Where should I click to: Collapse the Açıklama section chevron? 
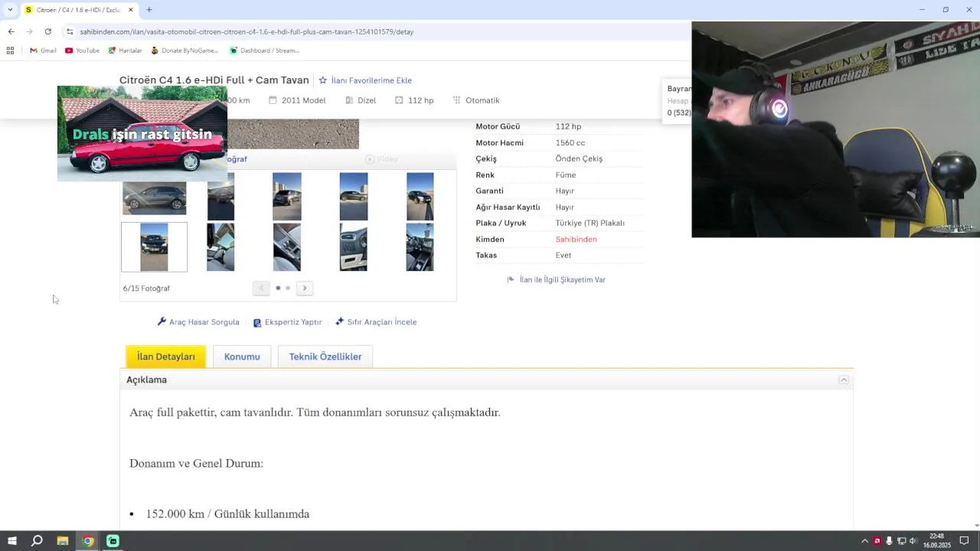(x=844, y=380)
